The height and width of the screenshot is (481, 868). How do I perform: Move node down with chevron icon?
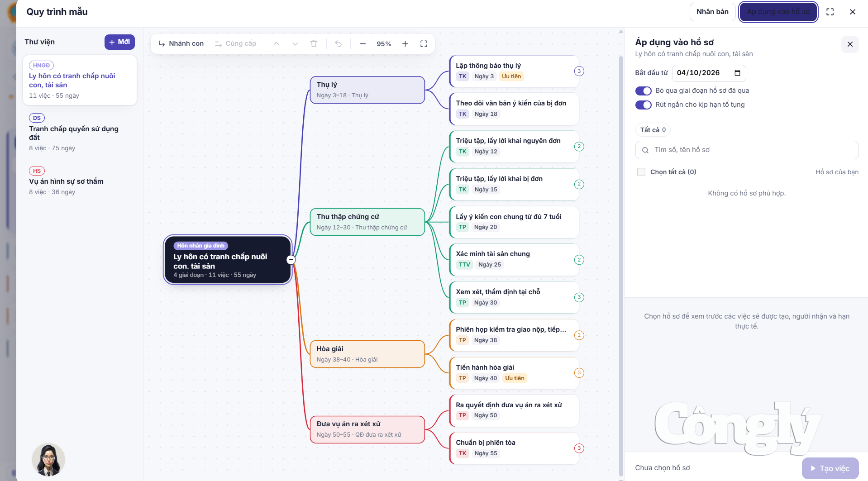(x=295, y=44)
